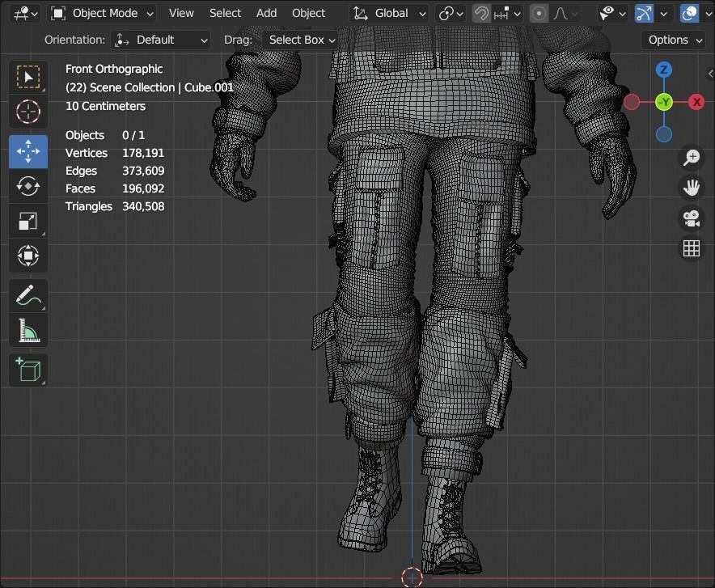
Task: Open the Options dropdown
Action: pyautogui.click(x=674, y=40)
